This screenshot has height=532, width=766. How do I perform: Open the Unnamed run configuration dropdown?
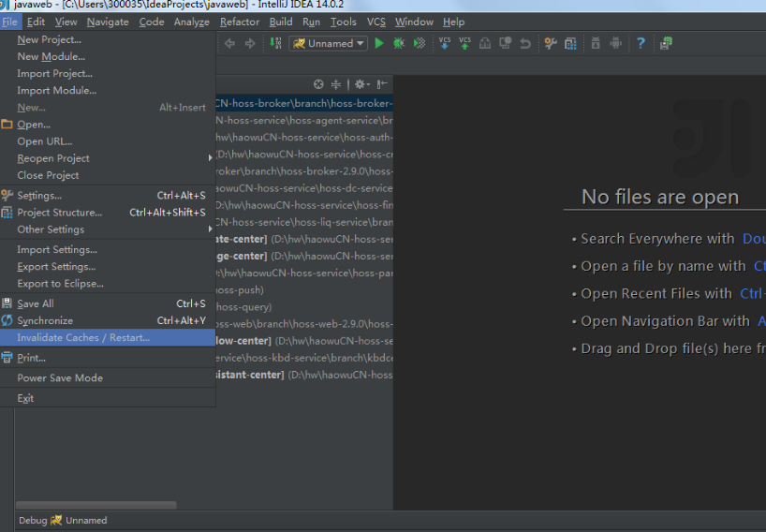[329, 43]
